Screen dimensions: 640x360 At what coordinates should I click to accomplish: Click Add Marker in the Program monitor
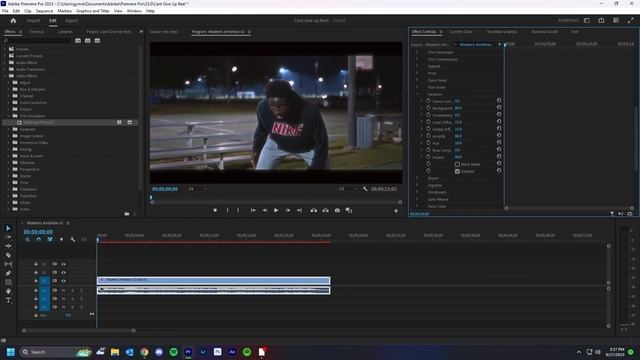point(215,210)
